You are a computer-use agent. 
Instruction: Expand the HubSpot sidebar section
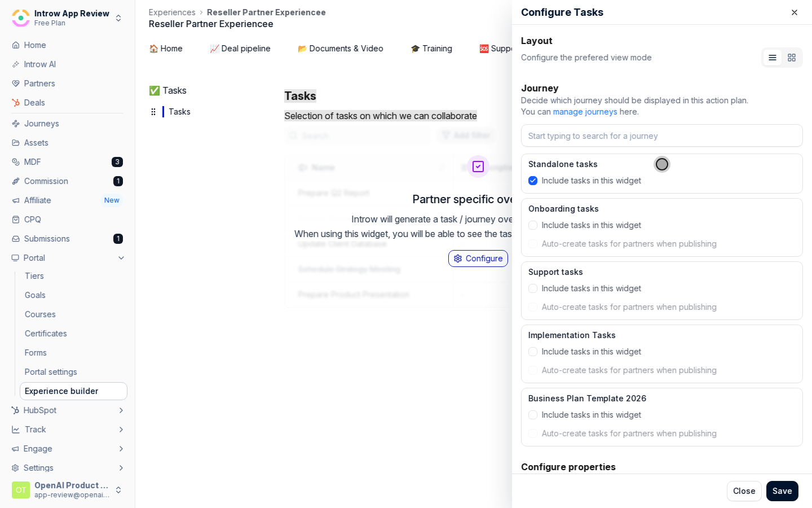click(121, 410)
